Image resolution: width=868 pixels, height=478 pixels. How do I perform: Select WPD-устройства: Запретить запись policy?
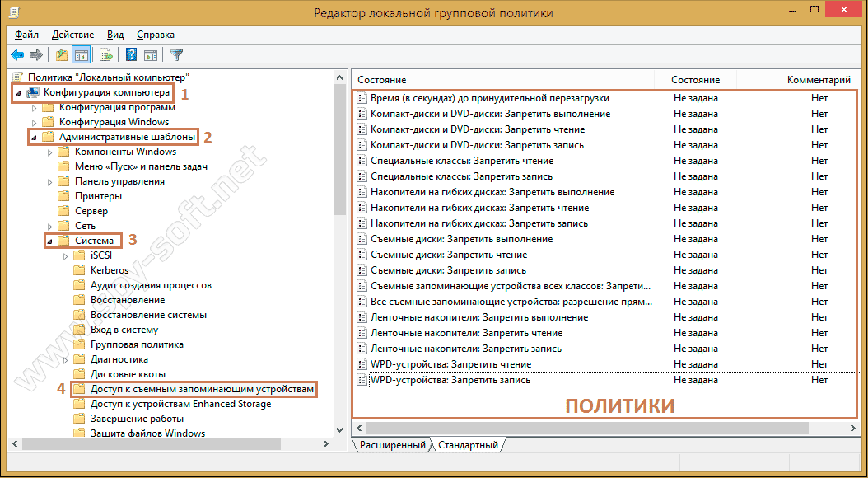450,380
